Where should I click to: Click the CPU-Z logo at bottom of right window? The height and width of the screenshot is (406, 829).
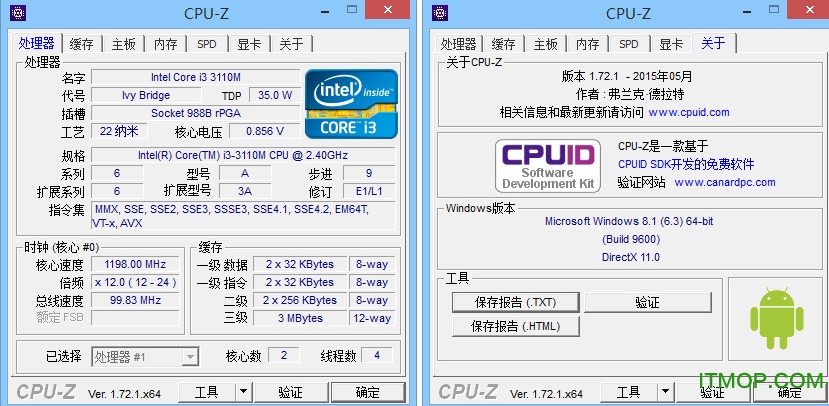point(468,391)
